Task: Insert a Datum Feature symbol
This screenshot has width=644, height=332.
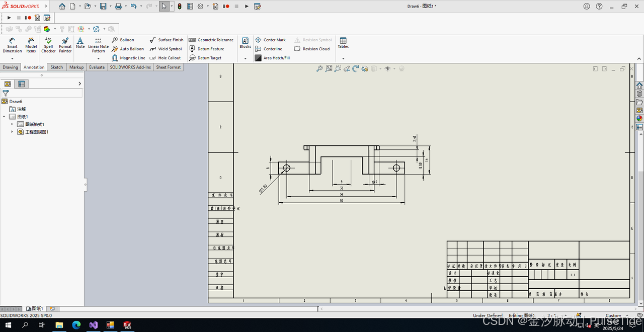Action: coord(207,49)
